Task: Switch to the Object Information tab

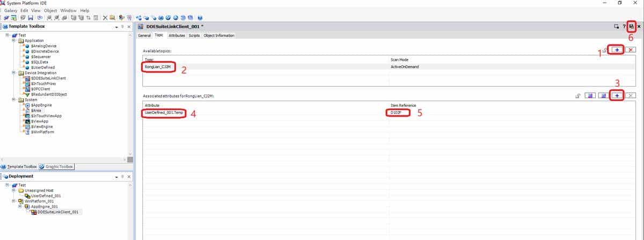Action: [219, 35]
